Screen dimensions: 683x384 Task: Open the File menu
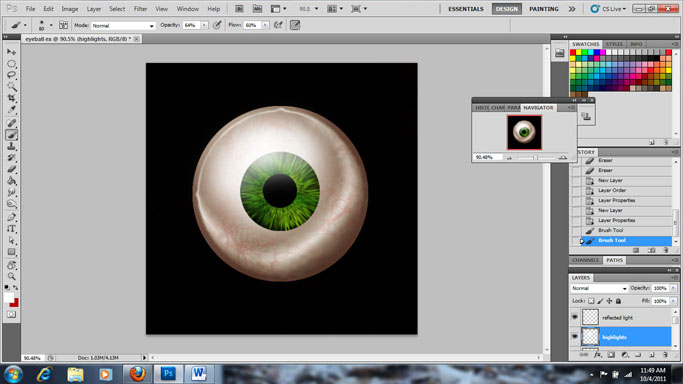[30, 9]
